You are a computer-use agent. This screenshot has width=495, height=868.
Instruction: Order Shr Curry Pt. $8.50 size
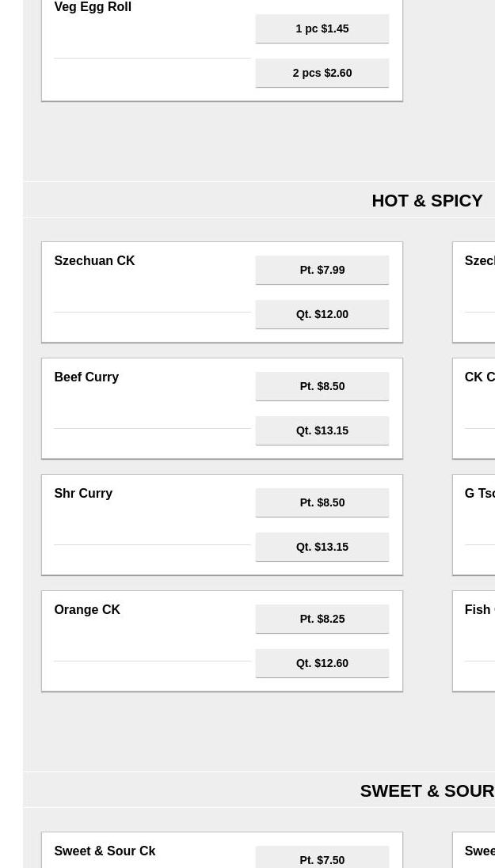[x=322, y=502]
